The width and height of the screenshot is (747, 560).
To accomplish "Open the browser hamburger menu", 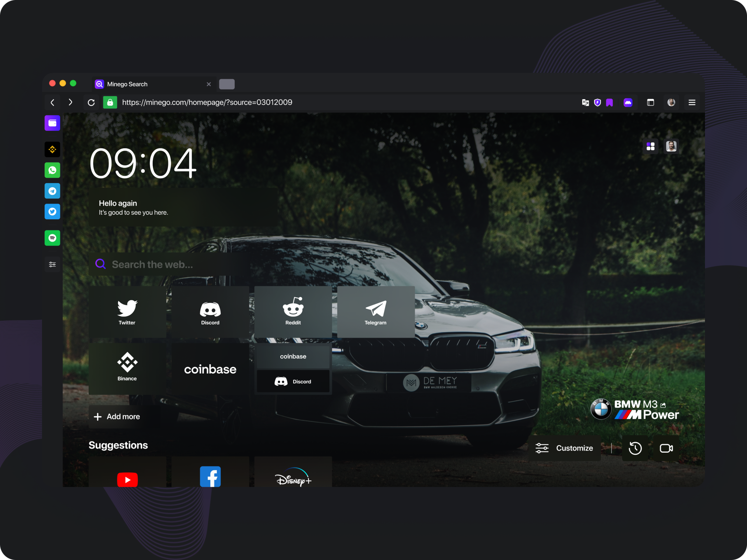I will 692,102.
